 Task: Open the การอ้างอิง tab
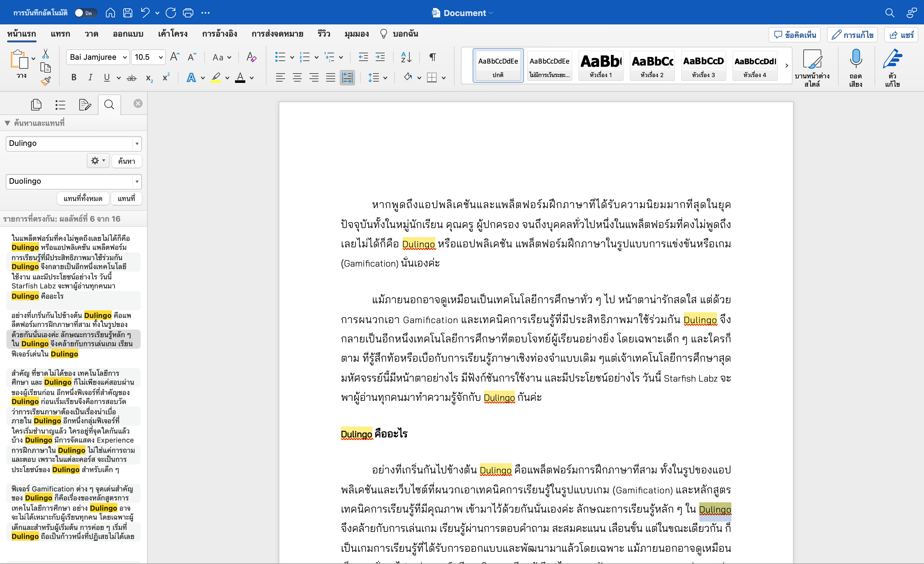click(x=219, y=34)
